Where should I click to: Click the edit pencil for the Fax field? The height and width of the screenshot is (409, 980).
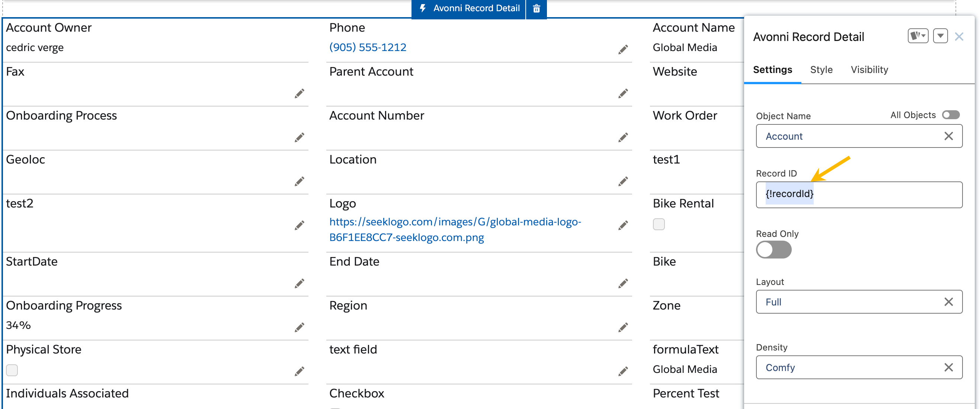point(299,93)
